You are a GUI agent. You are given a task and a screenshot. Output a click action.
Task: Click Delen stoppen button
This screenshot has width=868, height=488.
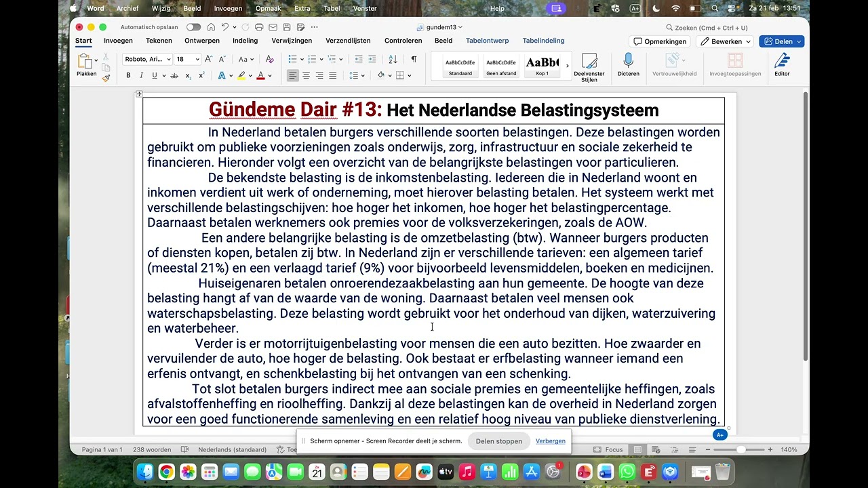click(499, 441)
